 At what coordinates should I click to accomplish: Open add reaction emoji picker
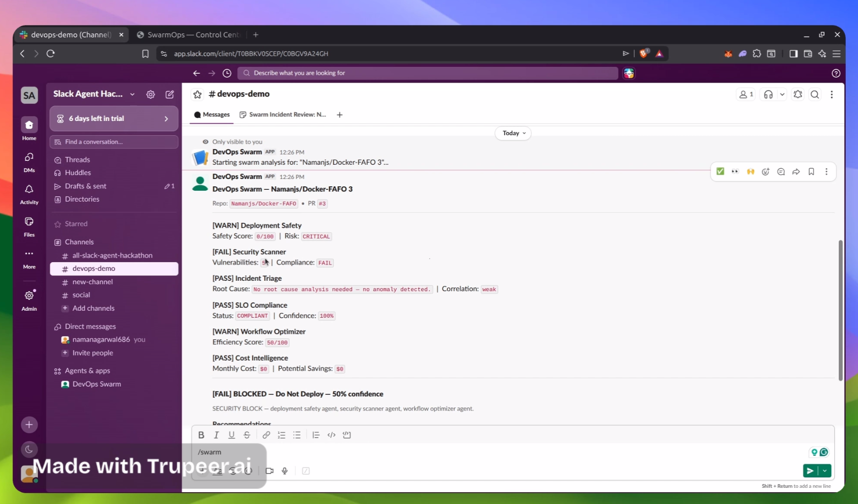click(x=766, y=172)
